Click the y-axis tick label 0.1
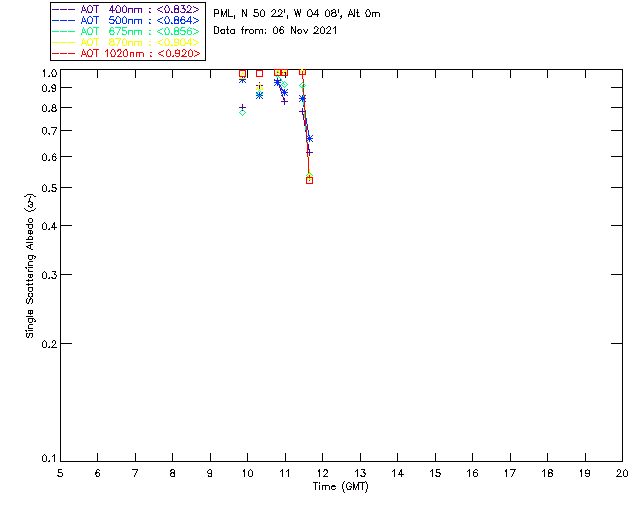 pos(49,459)
